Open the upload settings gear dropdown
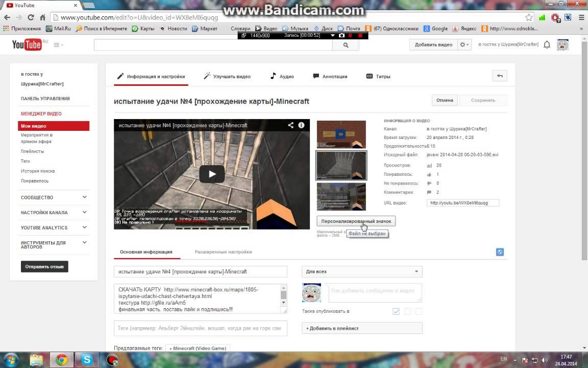The width and height of the screenshot is (588, 368). click(464, 44)
